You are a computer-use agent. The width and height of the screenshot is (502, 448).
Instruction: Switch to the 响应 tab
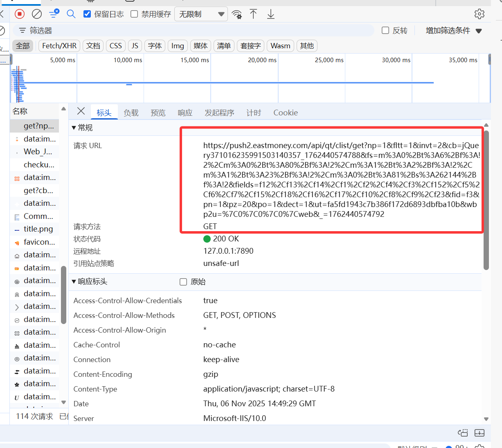(185, 113)
